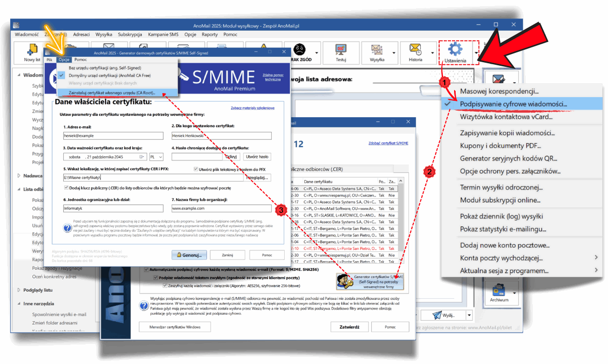Click blue question icon in generator dialog

click(67, 228)
